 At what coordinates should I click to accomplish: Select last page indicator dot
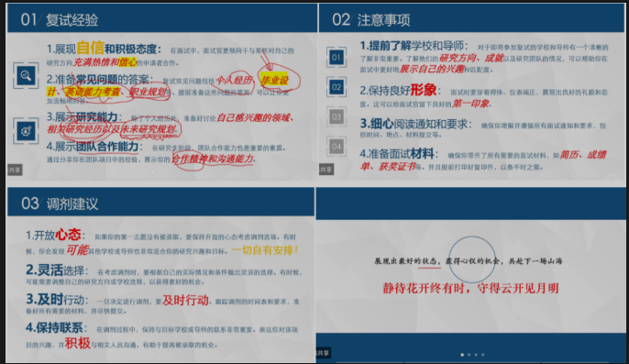click(x=482, y=355)
